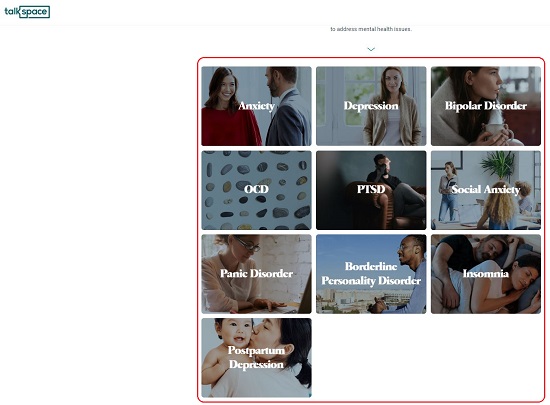Click the 'Insomnia' label text

(x=486, y=273)
